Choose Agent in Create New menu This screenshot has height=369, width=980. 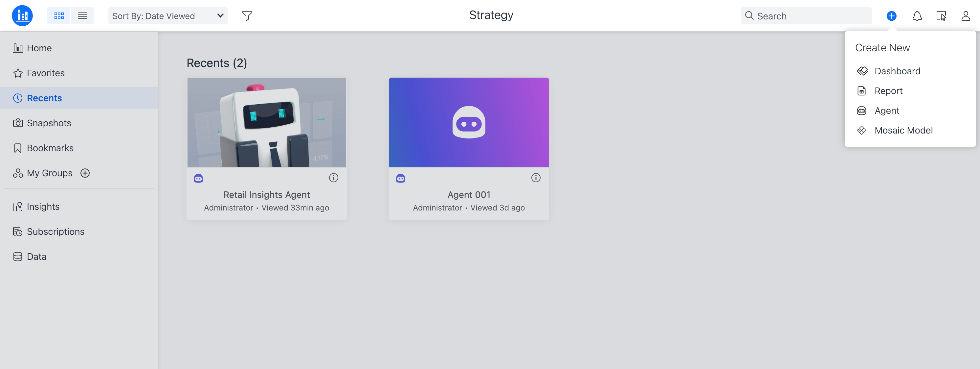coord(886,111)
